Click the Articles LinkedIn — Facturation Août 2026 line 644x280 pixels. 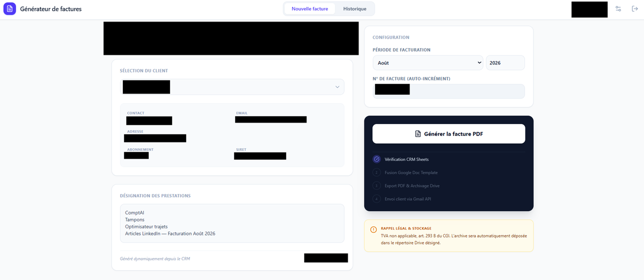click(170, 234)
